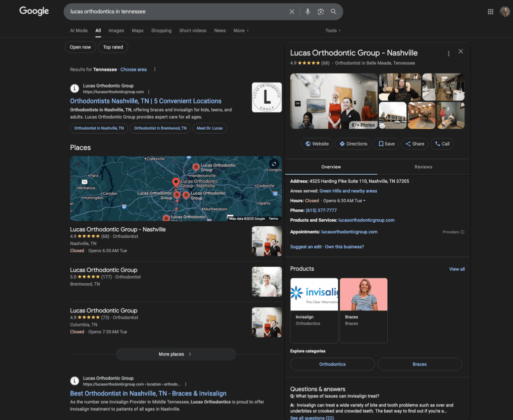This screenshot has height=420, width=513.
Task: Click the phone number (615) 377-7777
Action: click(x=321, y=210)
